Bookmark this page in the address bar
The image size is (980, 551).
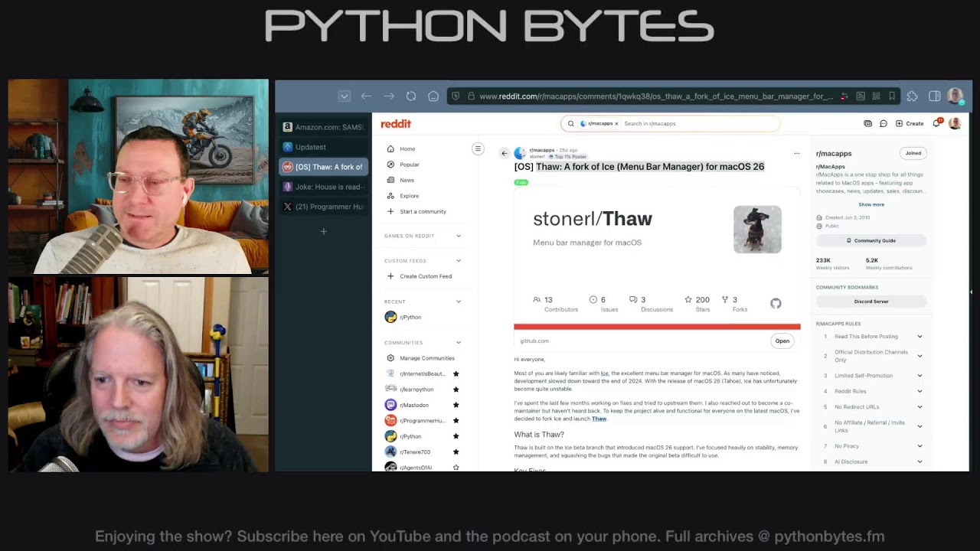click(891, 96)
